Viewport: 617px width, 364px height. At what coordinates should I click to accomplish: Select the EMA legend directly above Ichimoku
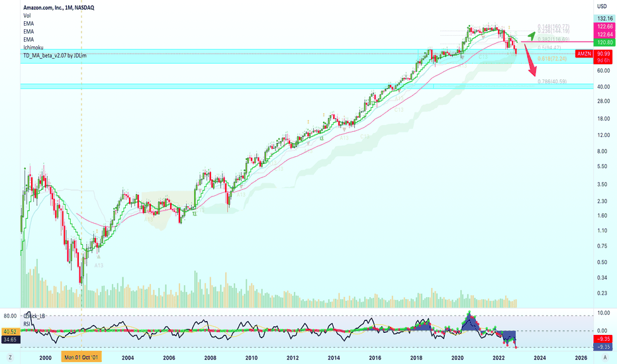[x=28, y=39]
